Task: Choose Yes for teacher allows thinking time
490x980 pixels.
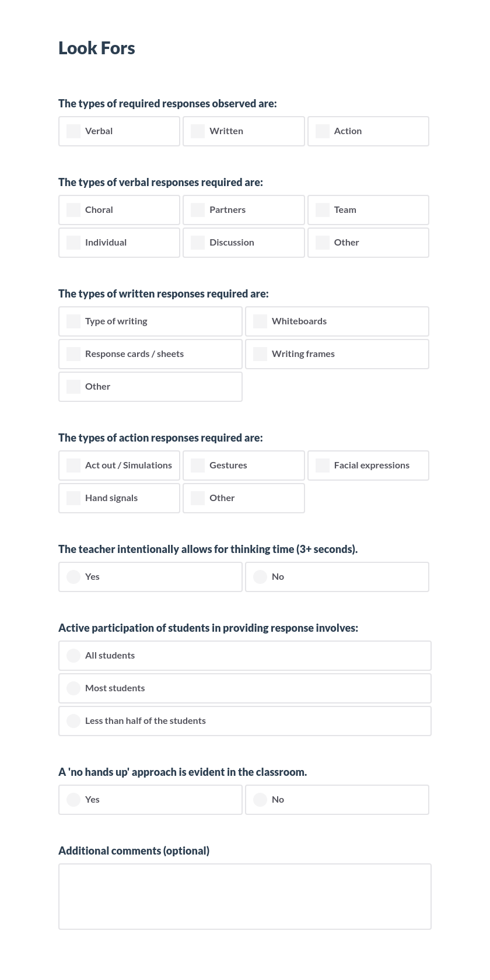Action: coord(73,576)
